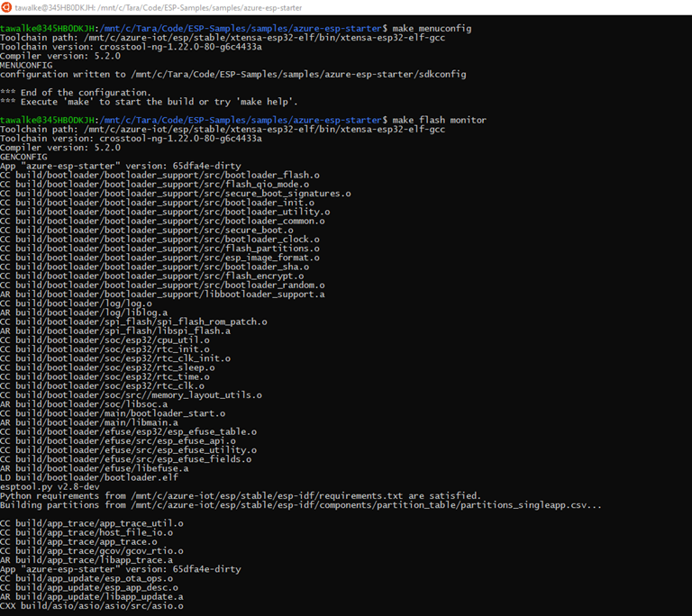Click the esp_efuse_utility.o build line
This screenshot has width=692, height=616.
[129, 450]
